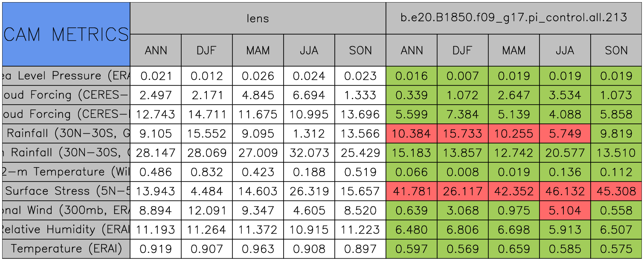The image size is (644, 261).
Task: Select JJA header under pi_control group
Action: click(565, 50)
